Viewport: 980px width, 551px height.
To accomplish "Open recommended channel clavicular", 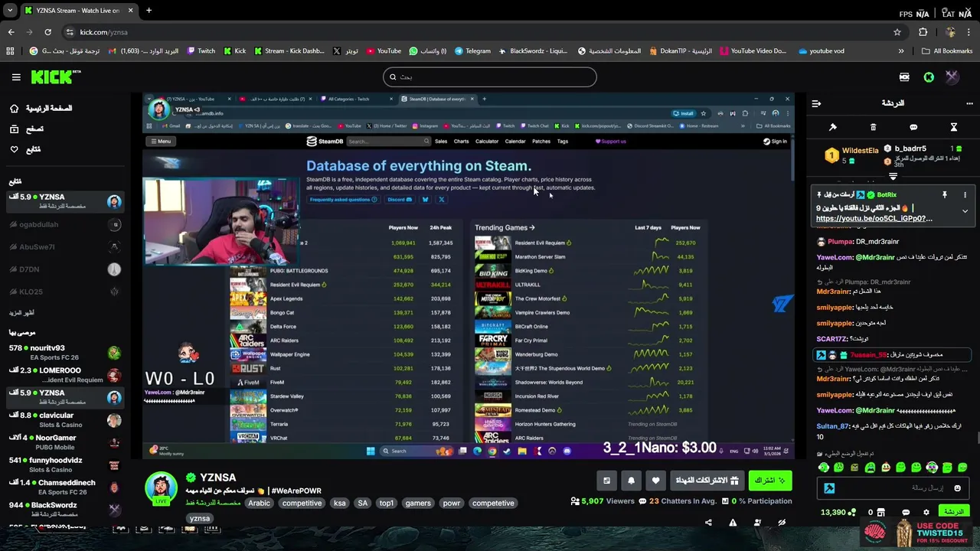I will click(x=65, y=419).
